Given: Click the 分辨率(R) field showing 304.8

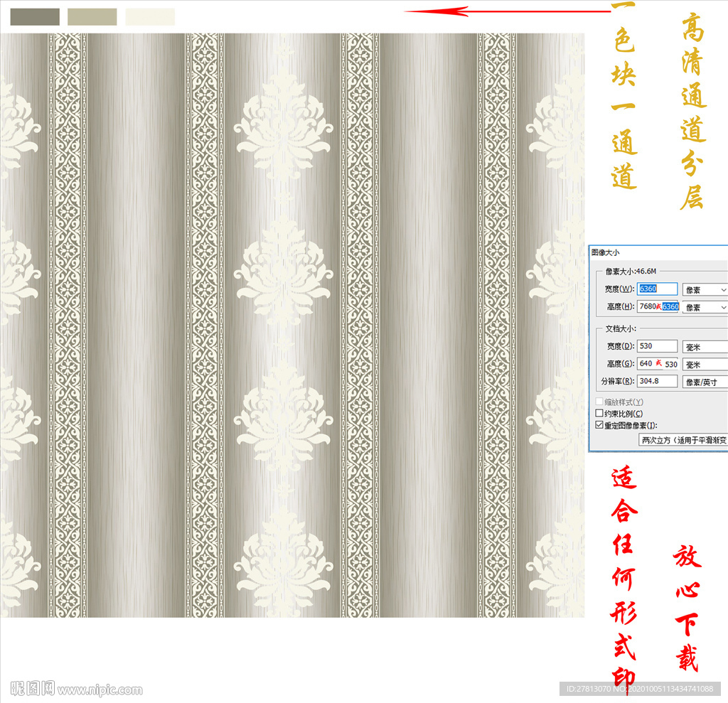Looking at the screenshot, I should 657,381.
